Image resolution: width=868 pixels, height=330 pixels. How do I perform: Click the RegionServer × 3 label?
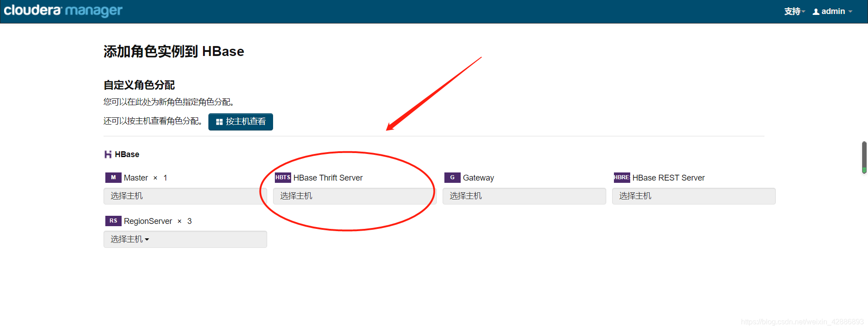tap(158, 221)
